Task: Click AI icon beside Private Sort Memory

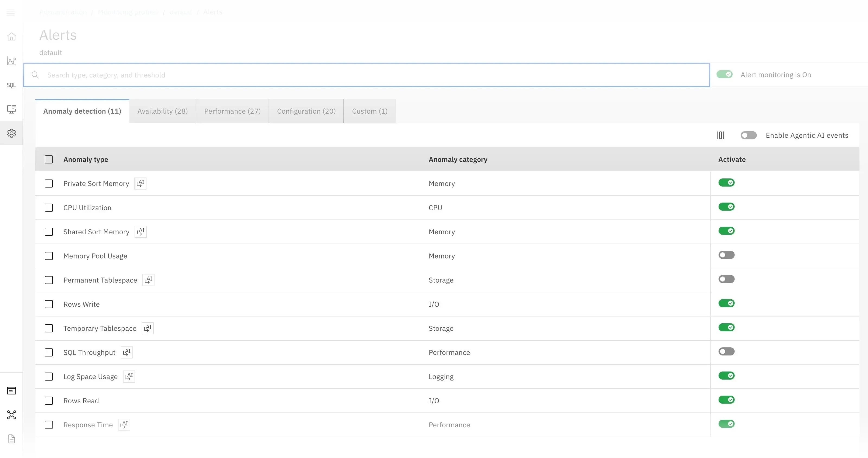Action: [140, 184]
